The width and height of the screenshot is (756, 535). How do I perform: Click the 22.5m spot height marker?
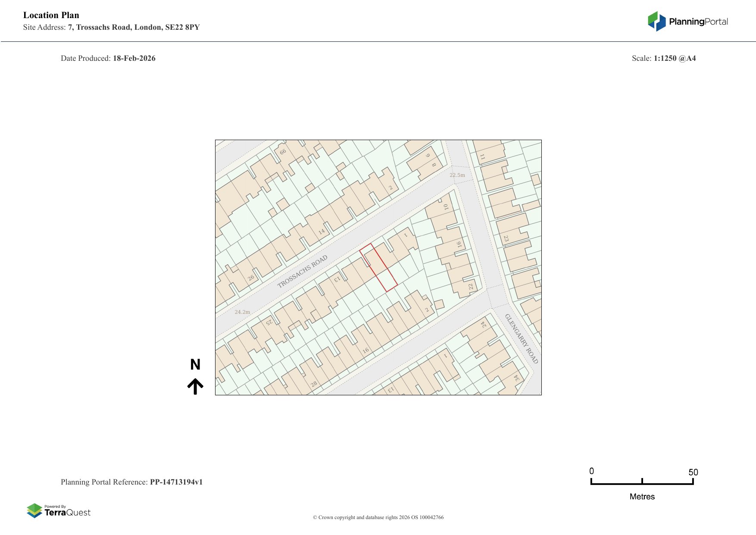coord(457,175)
